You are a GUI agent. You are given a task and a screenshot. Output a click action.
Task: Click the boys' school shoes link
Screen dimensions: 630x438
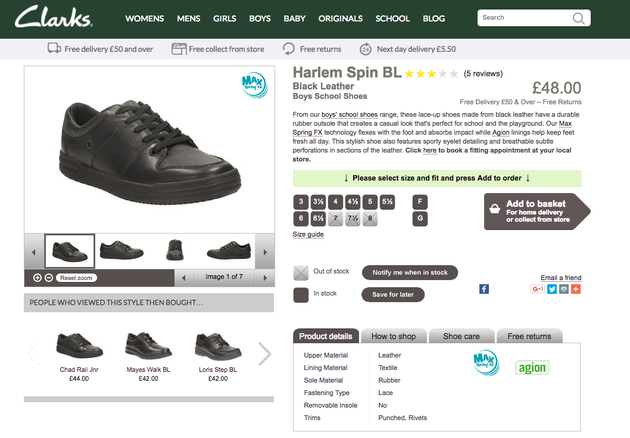pos(350,115)
